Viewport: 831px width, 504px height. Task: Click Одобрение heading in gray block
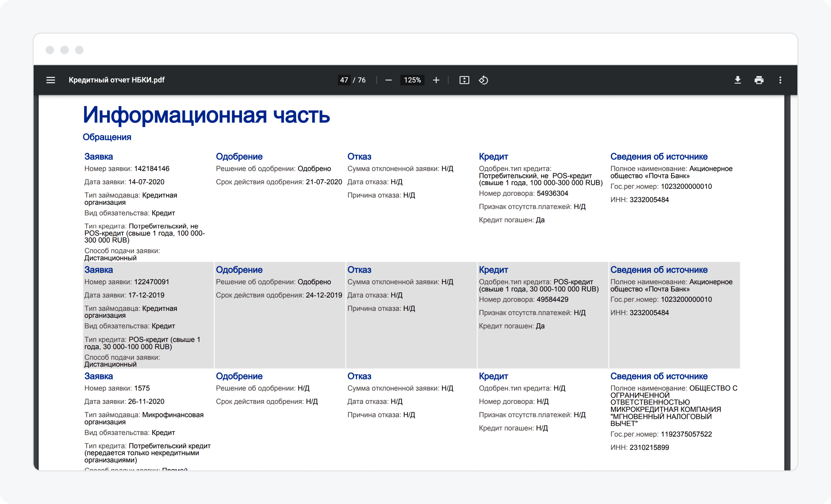coord(239,270)
